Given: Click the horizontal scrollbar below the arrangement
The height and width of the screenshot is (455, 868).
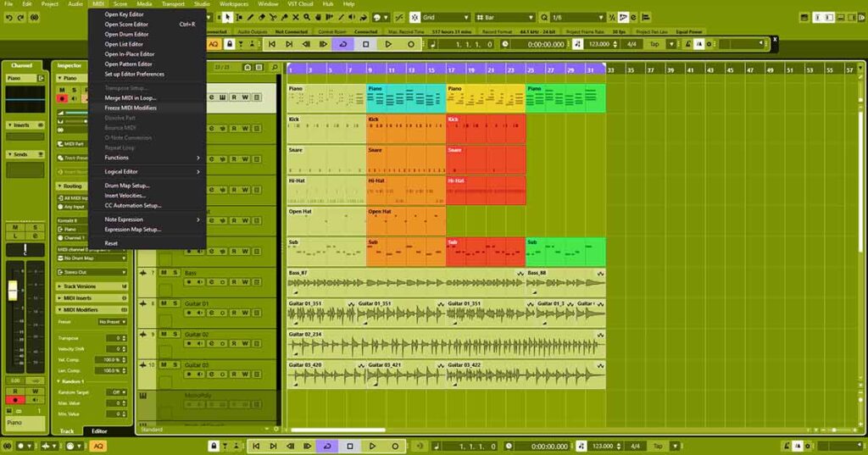Looking at the screenshot, I should 337,430.
